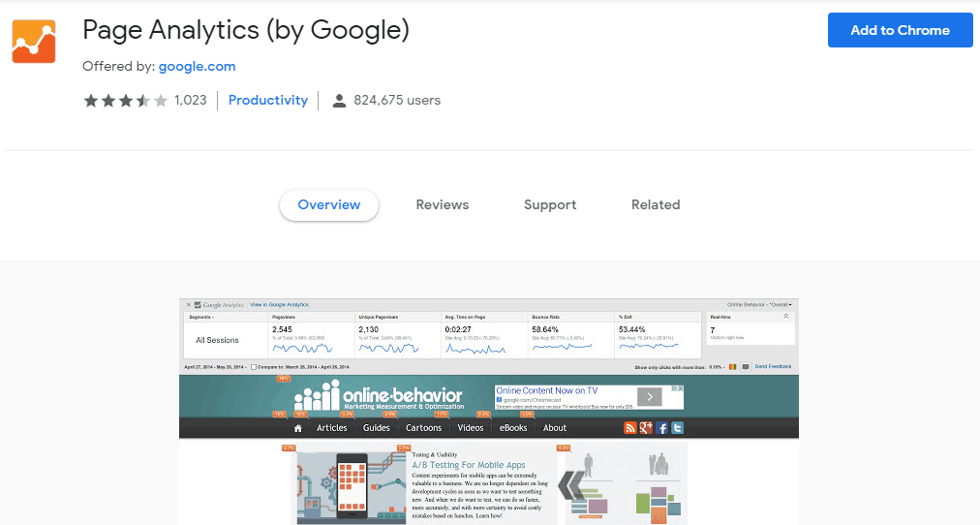Click the RSS feed icon
Screen dimensions: 980x525
(630, 427)
